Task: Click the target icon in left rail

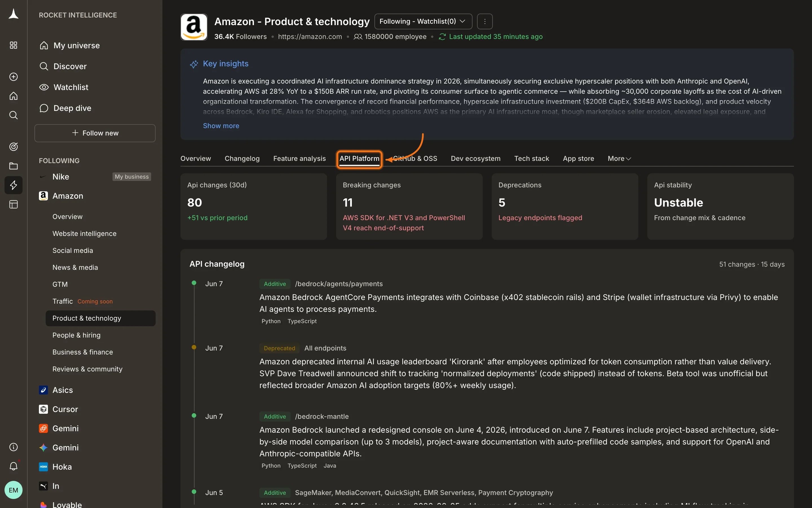Action: point(14,146)
